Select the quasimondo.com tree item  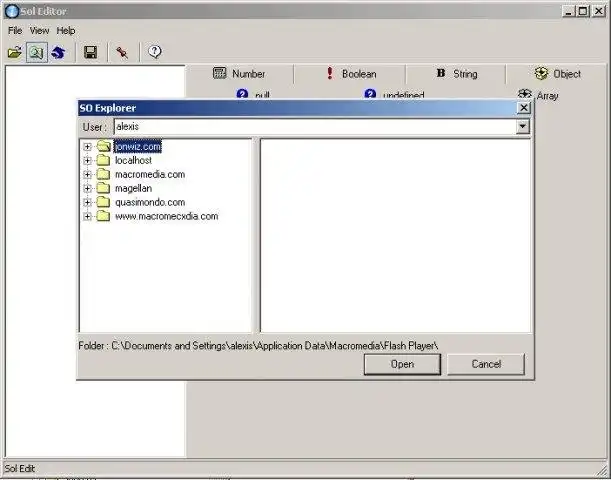coord(150,203)
